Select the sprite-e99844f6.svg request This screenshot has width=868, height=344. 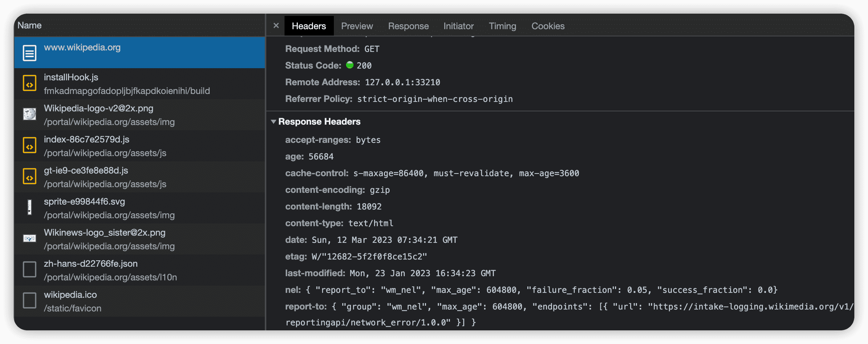[x=139, y=208]
